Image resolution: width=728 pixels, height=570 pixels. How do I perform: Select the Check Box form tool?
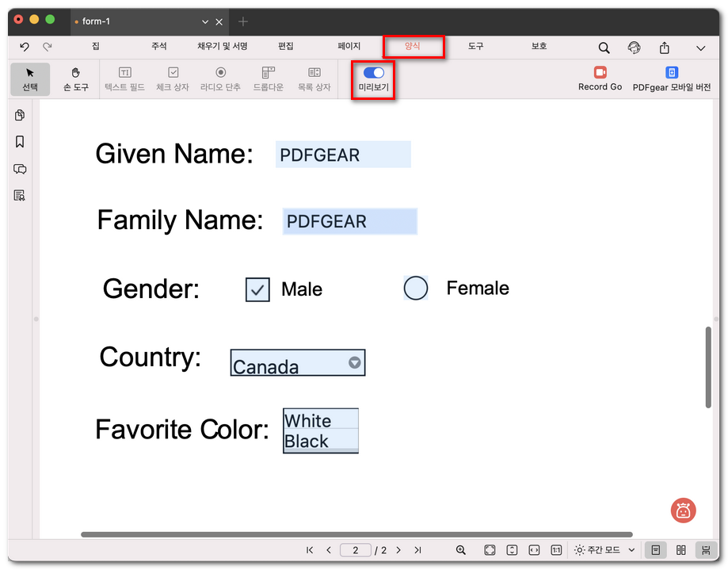click(174, 78)
